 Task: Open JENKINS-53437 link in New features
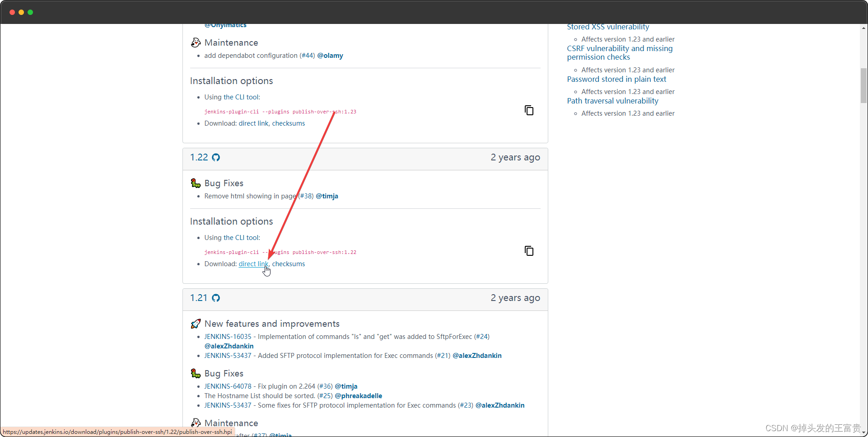[228, 356]
